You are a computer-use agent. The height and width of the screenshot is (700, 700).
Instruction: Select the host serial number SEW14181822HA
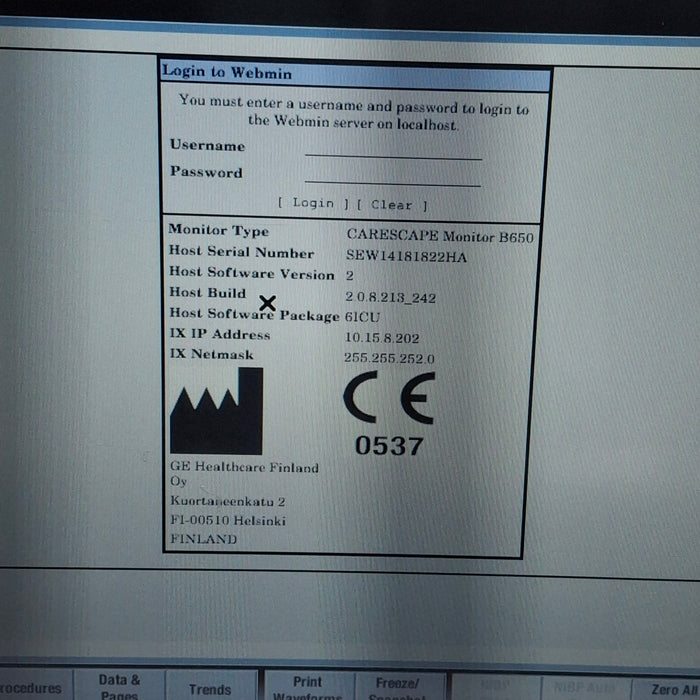point(406,255)
